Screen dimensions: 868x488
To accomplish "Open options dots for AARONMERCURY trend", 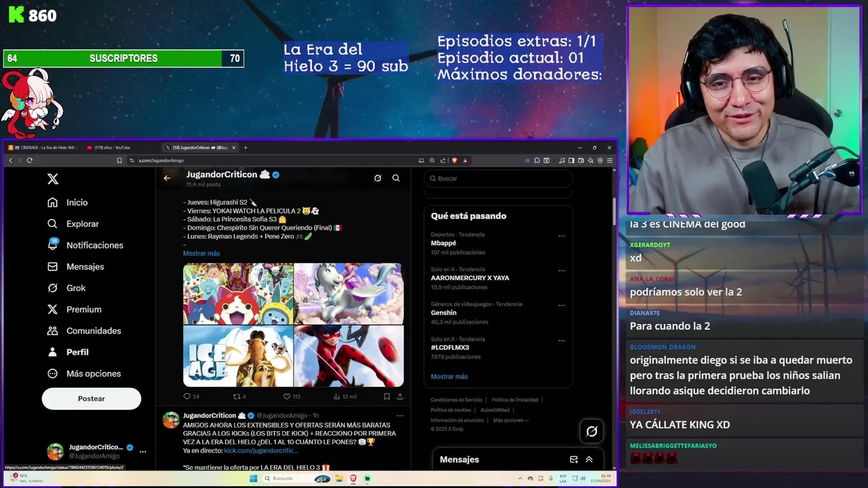I will 561,270.
